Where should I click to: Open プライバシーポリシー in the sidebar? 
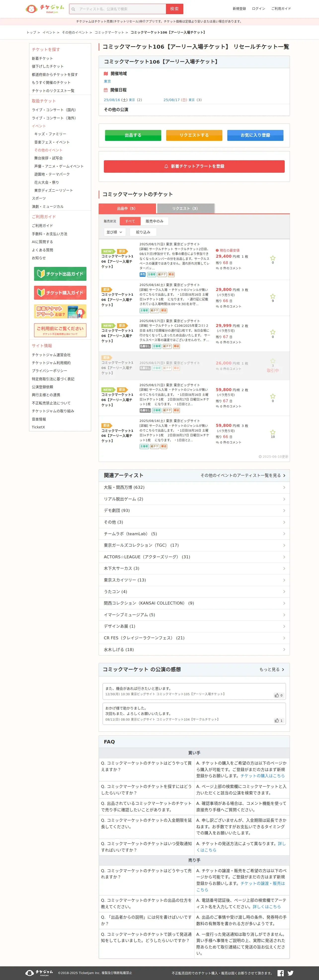(49, 371)
